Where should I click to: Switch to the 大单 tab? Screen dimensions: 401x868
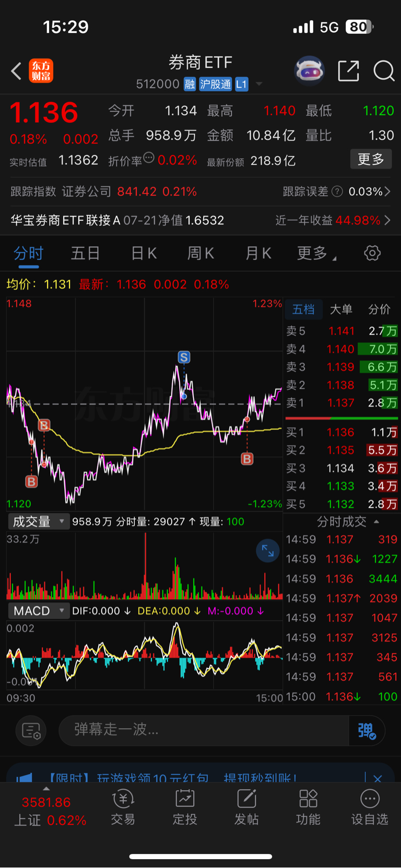coord(341,310)
